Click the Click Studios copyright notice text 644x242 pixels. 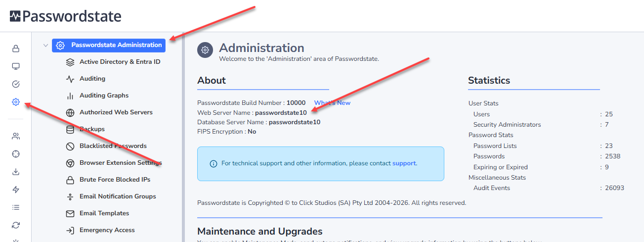click(332, 202)
